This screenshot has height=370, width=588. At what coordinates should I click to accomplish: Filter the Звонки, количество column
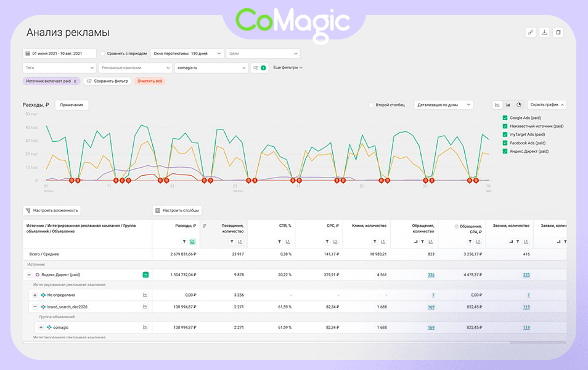pos(518,242)
